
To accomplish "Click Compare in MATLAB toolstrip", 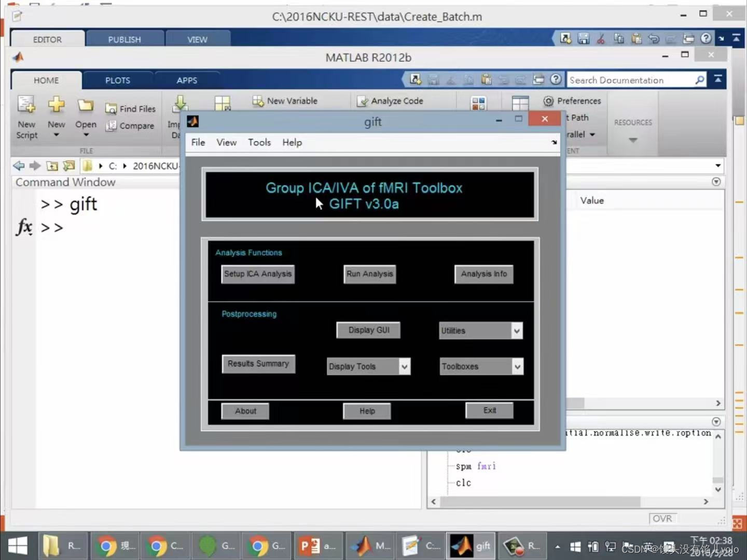I will point(130,126).
